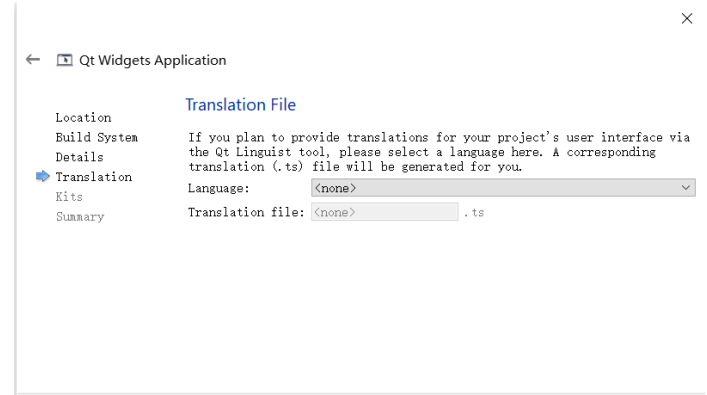
Task: Click the Qt Widgets Application wizard icon
Action: [x=64, y=60]
